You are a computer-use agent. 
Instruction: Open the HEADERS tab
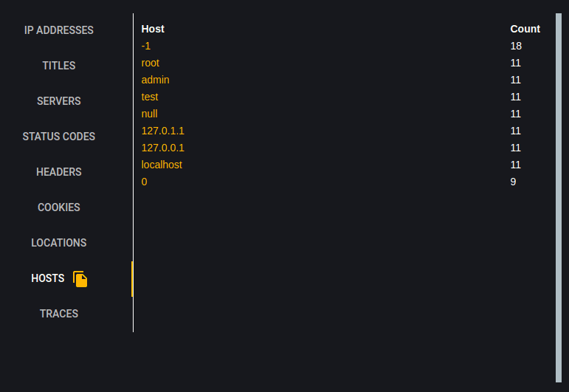59,172
